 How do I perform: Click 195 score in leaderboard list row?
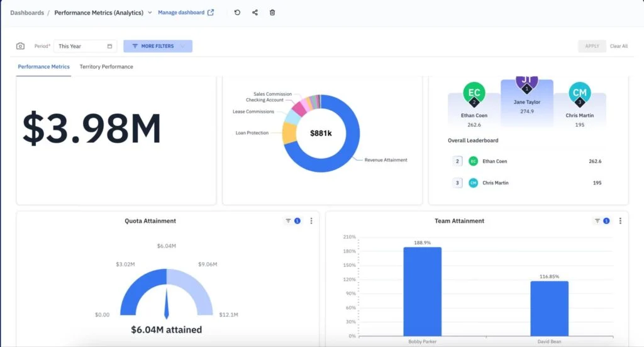[597, 183]
